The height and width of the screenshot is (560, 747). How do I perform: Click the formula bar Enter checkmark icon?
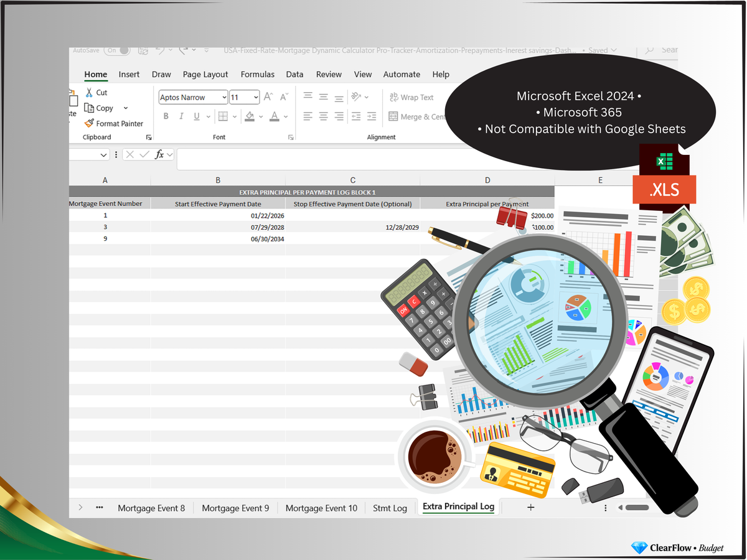144,154
